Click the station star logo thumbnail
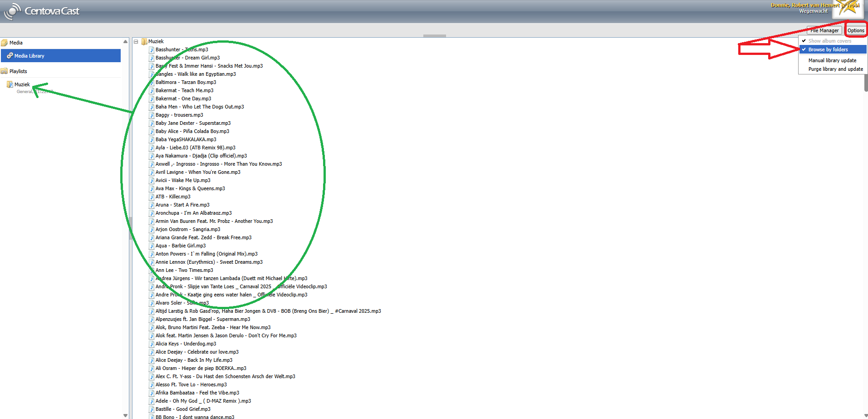 coord(847,8)
